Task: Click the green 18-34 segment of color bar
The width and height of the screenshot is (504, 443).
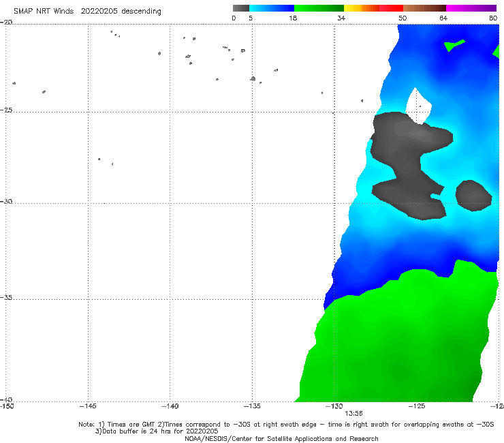Action: click(319, 8)
